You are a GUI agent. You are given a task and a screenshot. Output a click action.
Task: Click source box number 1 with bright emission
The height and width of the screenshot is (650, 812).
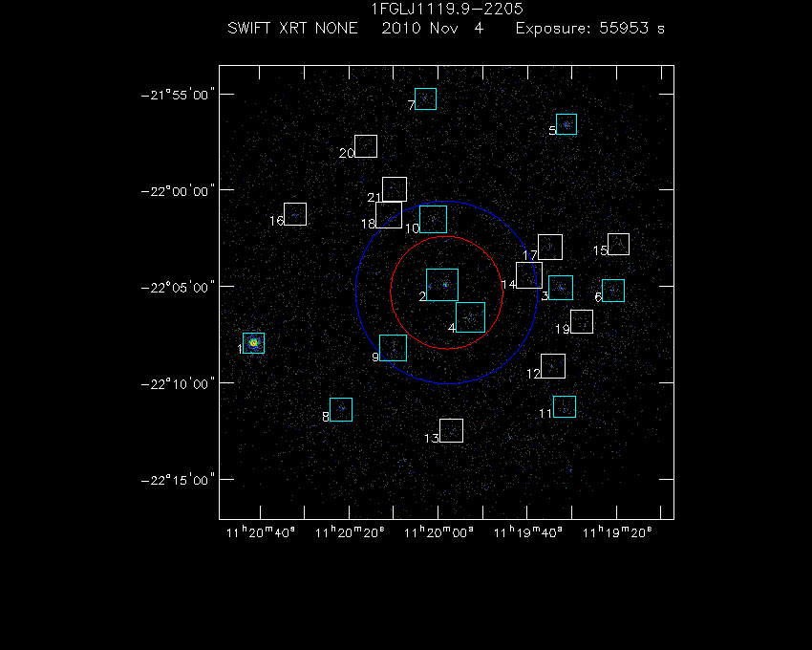click(x=254, y=343)
